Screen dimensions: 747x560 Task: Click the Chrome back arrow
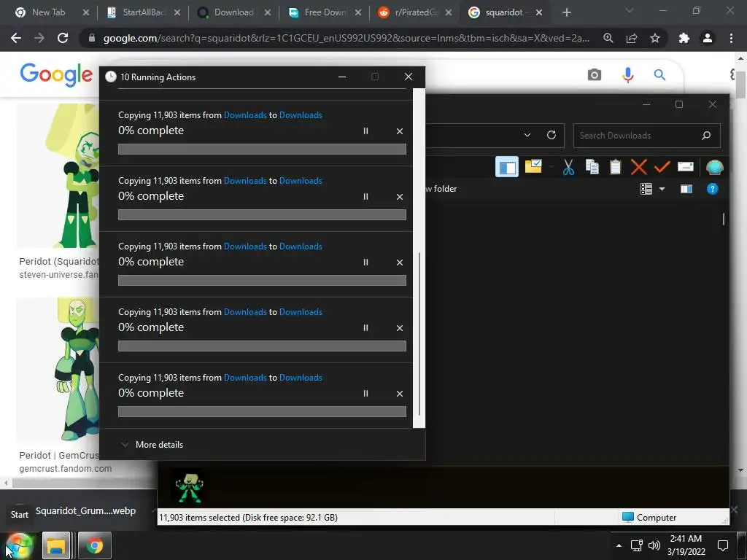click(x=16, y=38)
